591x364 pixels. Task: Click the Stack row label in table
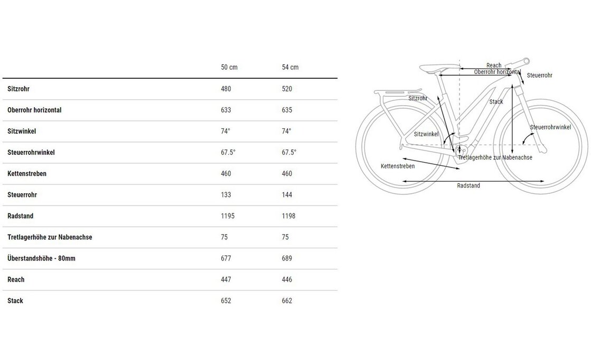click(15, 301)
